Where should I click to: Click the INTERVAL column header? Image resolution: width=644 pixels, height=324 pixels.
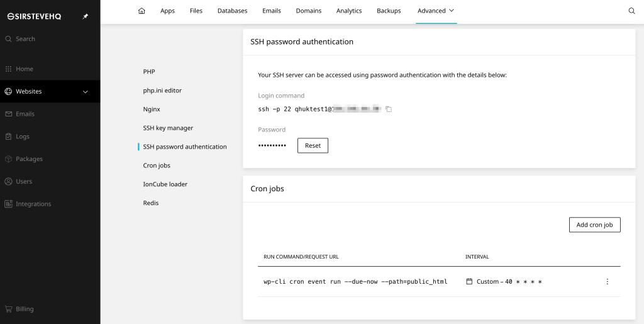477,257
